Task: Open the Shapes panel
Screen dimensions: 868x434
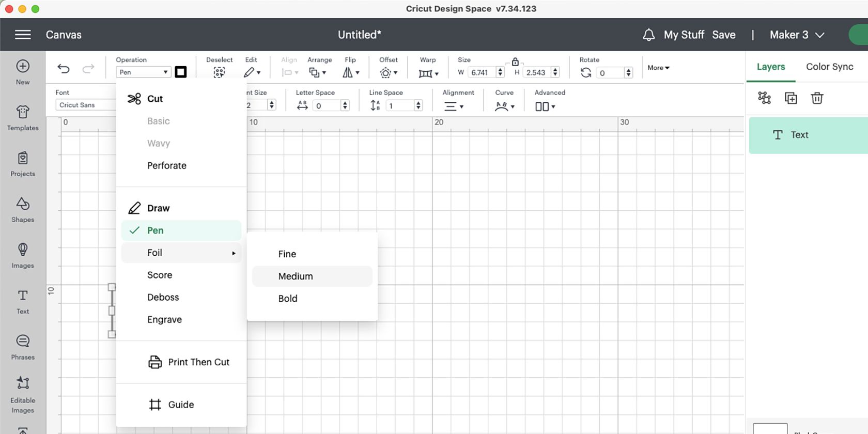Action: pyautogui.click(x=23, y=210)
